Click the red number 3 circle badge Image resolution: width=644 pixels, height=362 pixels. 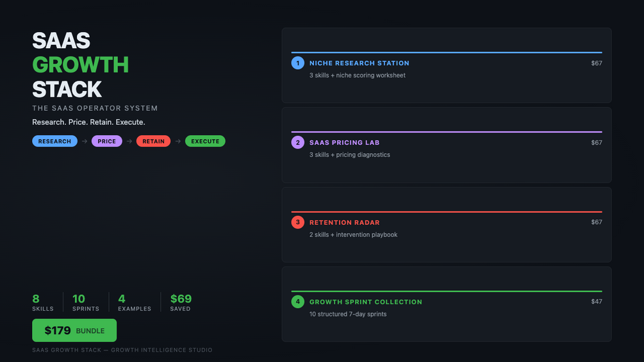[297, 222]
